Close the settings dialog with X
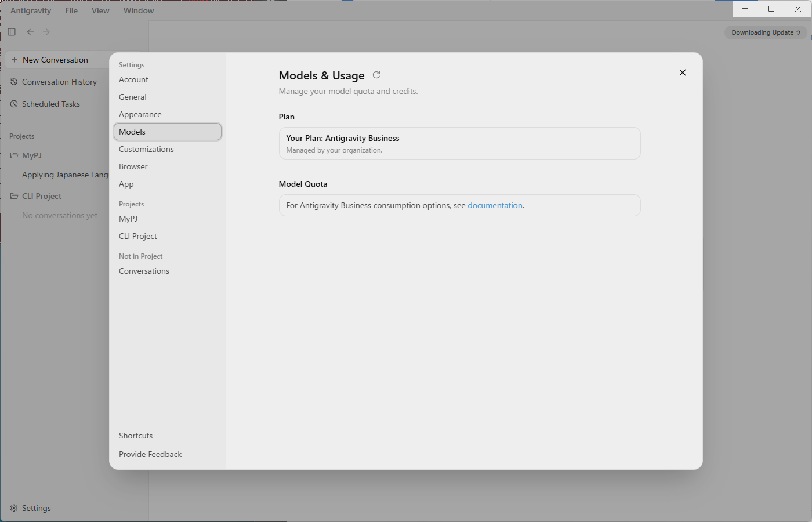Image resolution: width=812 pixels, height=522 pixels. tap(683, 72)
